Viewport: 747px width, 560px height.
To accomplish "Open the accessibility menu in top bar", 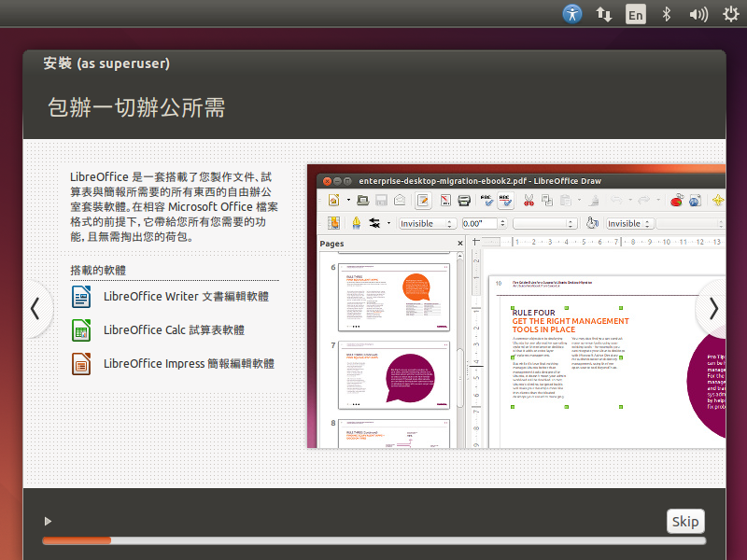I will pos(572,14).
